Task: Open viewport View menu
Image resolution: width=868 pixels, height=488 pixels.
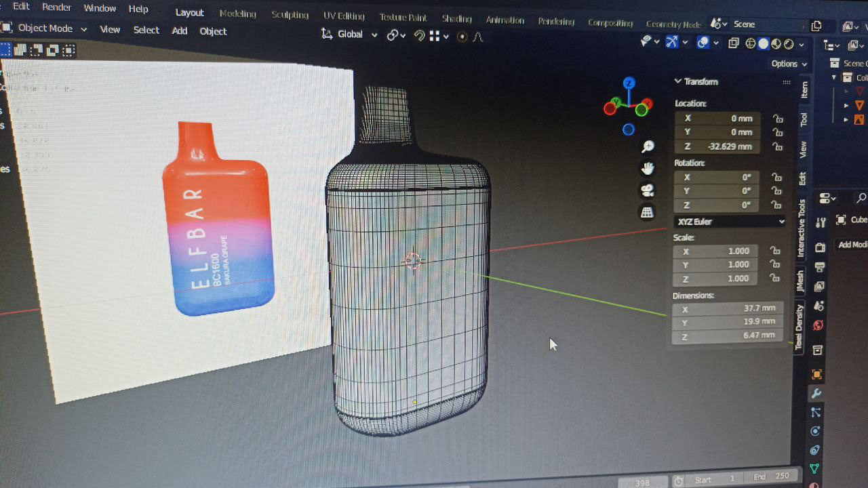Action: [110, 29]
